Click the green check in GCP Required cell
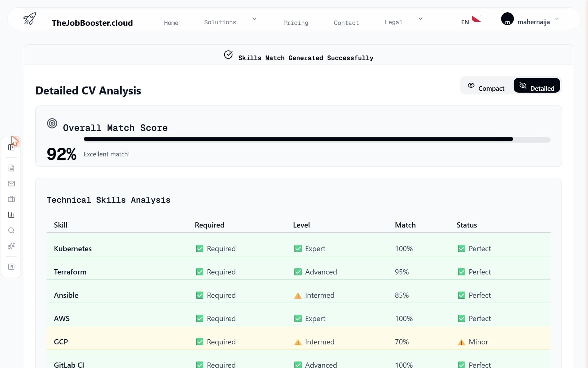The height and width of the screenshot is (368, 588). (200, 342)
